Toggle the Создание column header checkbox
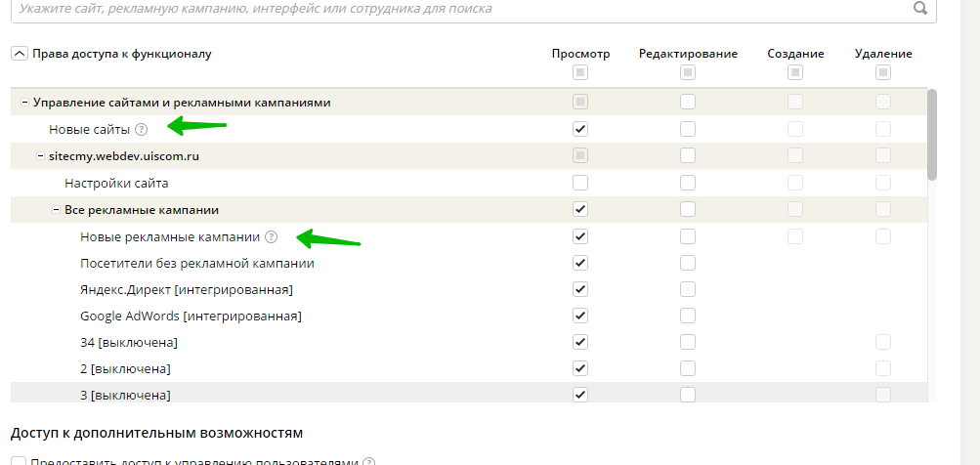 click(795, 72)
